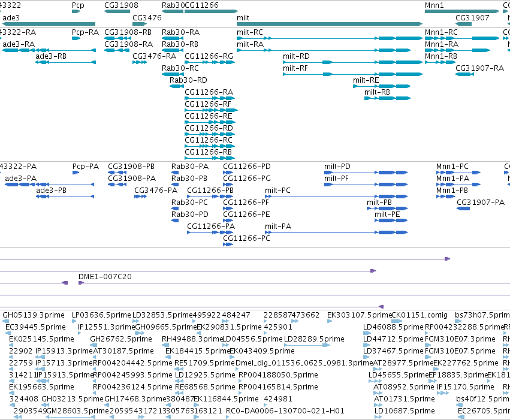The height and width of the screenshot is (420, 510).
Task: Click the milt-RA transcript label
Action: pyautogui.click(x=250, y=44)
